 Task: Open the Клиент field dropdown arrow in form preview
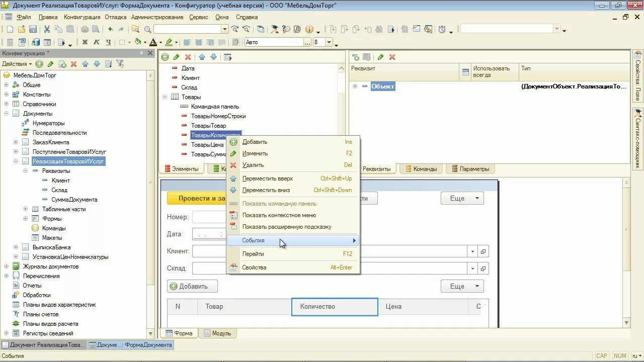point(472,251)
